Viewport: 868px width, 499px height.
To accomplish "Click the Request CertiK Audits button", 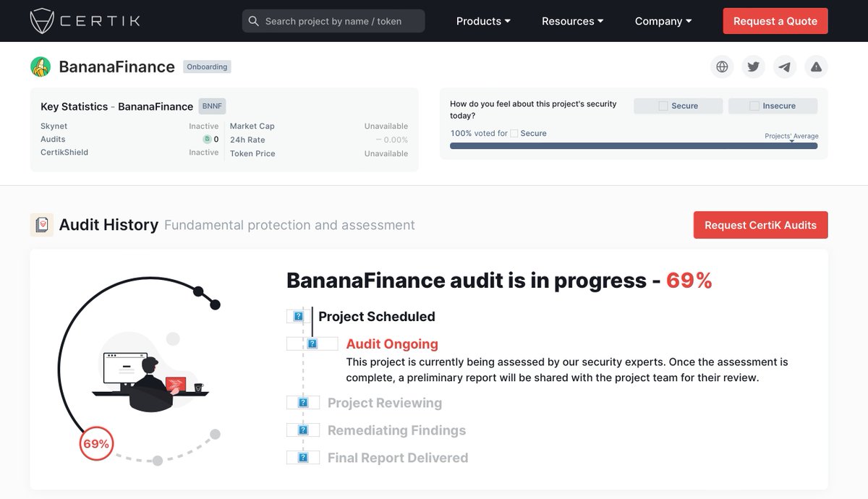I will tap(760, 225).
